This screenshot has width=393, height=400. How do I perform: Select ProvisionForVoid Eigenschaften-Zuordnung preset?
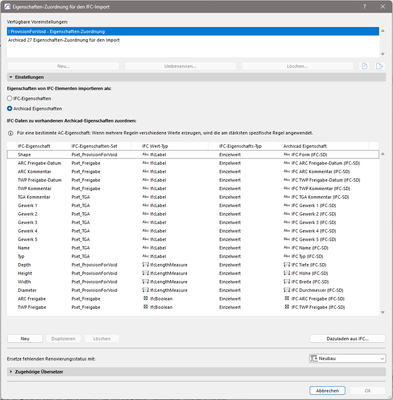[193, 31]
